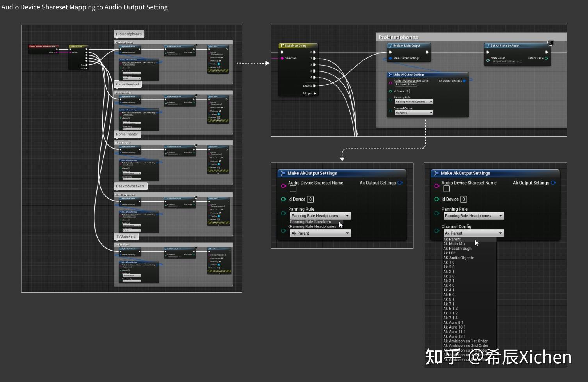Click the magenta Audio Device Shareset Name pin

[x=284, y=186]
